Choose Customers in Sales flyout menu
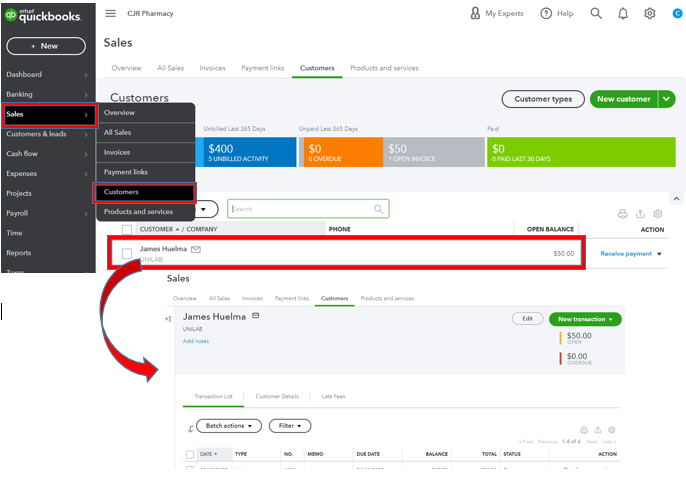This screenshot has width=686, height=493. [x=145, y=192]
